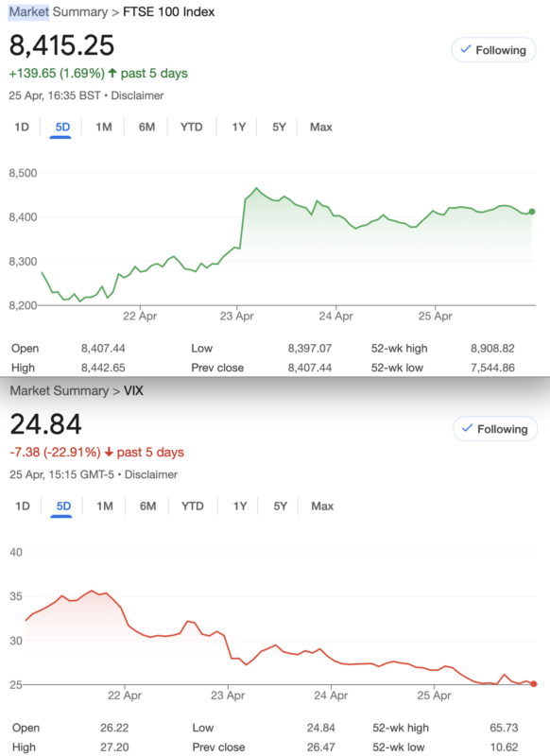Select 1M range tab on FTSE chart

coord(104,127)
